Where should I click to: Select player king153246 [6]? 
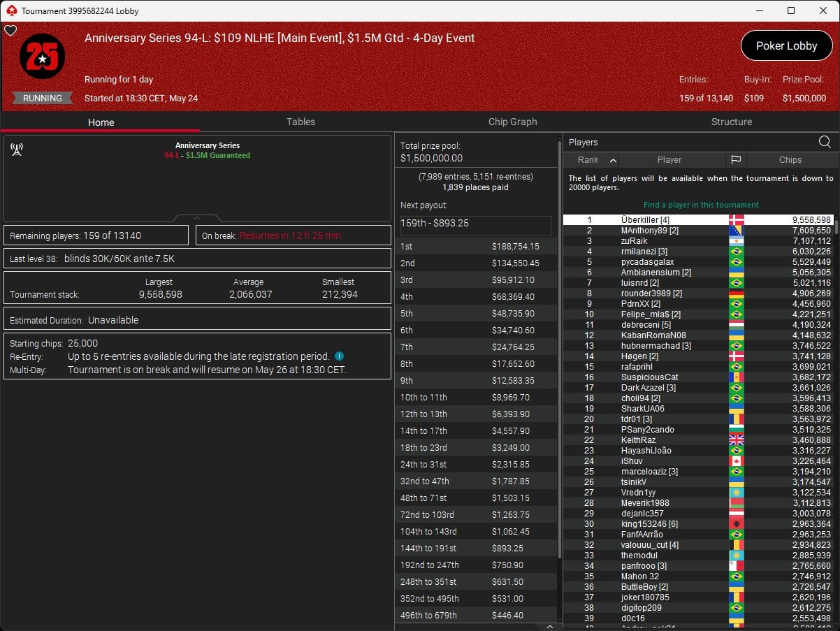[x=698, y=524]
